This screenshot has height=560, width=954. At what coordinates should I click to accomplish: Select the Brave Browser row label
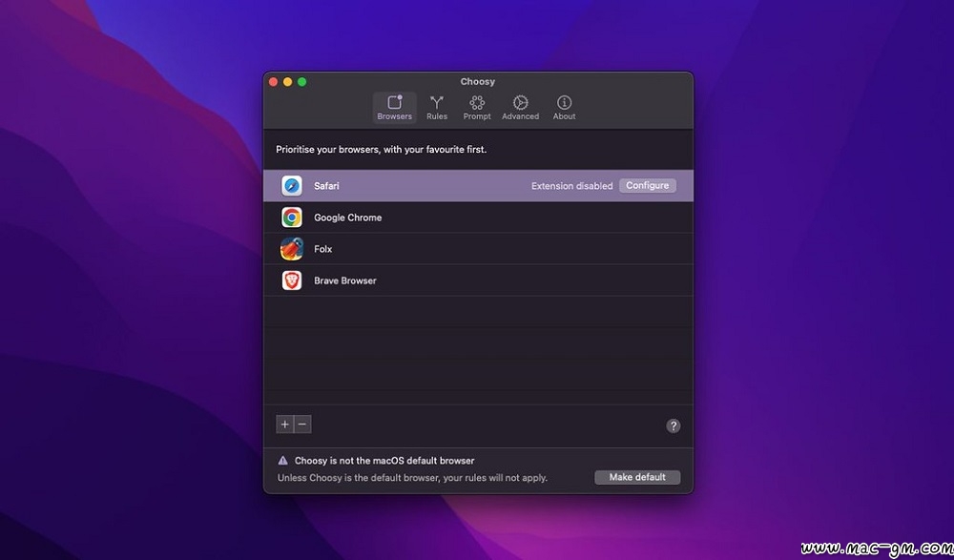pos(345,280)
